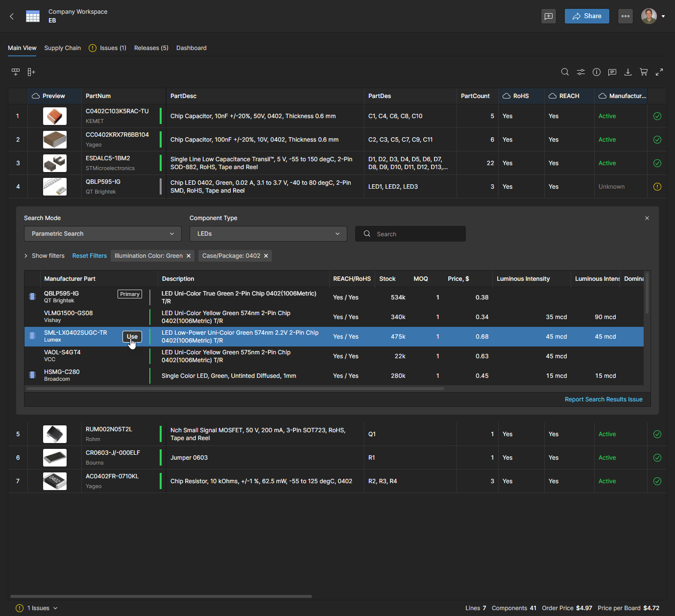
Task: Remove the Case/Package: 0402 filter chip
Action: click(x=266, y=256)
